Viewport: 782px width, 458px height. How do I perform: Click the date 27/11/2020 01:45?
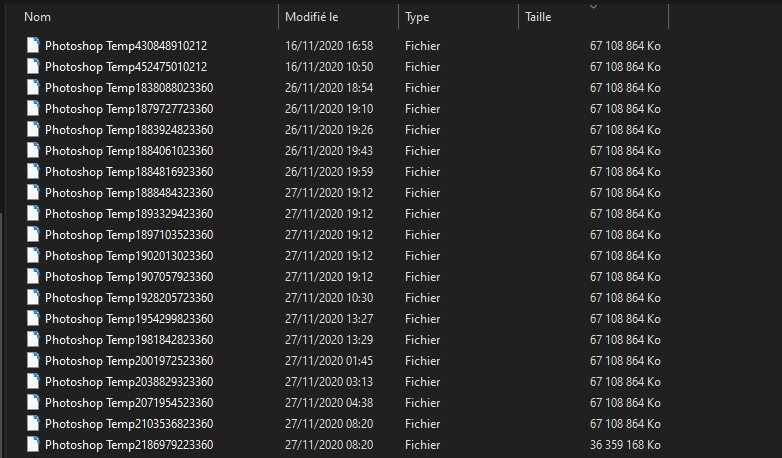(329, 361)
